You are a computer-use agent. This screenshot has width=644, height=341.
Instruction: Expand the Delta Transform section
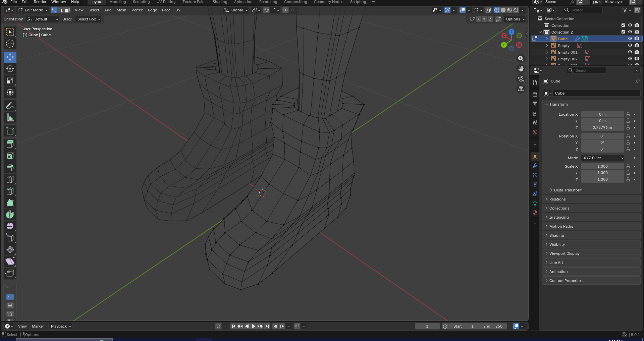coord(568,190)
